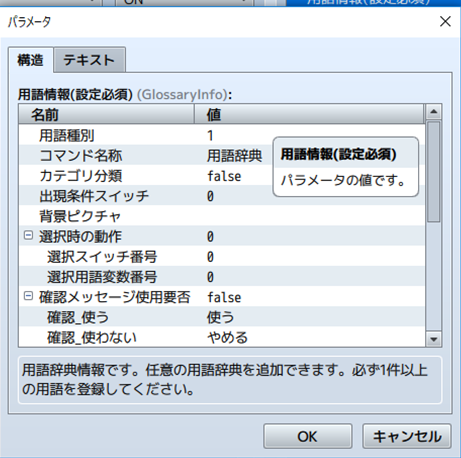Close the パラメータ dialog
Image resolution: width=461 pixels, height=458 pixels.
(x=445, y=22)
